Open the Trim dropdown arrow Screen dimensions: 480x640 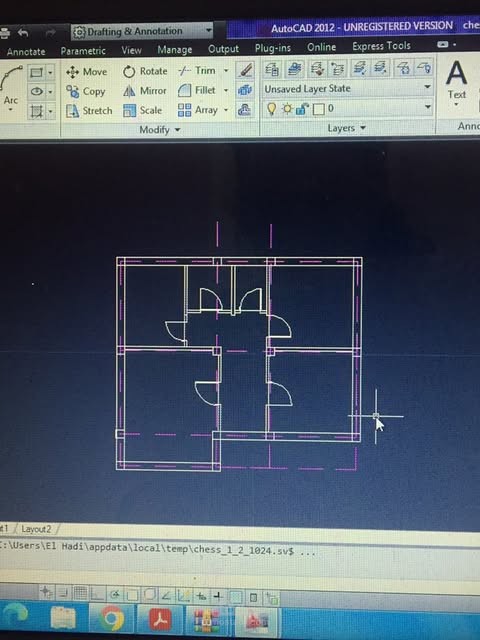point(226,71)
